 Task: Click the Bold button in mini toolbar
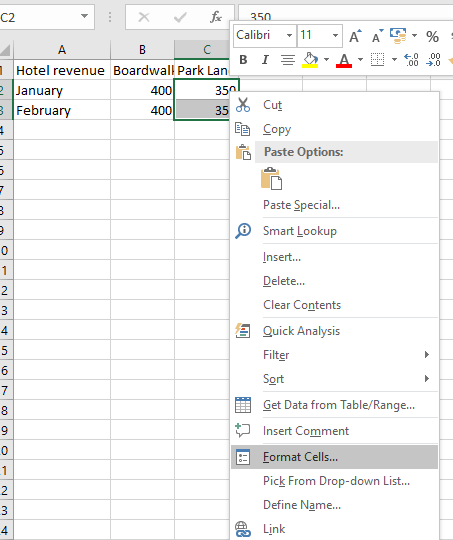[x=243, y=60]
